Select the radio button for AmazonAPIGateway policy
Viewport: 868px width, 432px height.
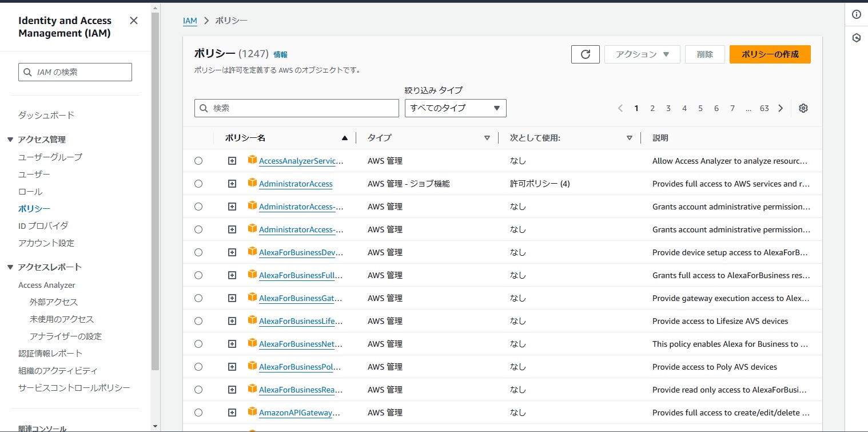[x=198, y=412]
